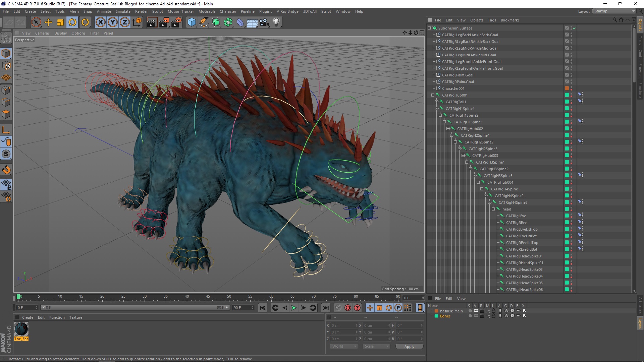Viewport: 644px width, 362px height.
Task: Collapse the Subdivision Surface object
Action: 429,28
